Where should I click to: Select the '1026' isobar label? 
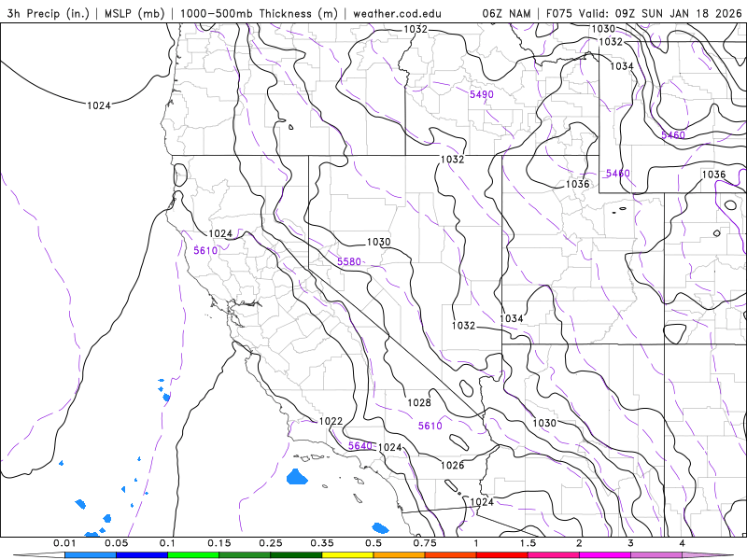452,465
